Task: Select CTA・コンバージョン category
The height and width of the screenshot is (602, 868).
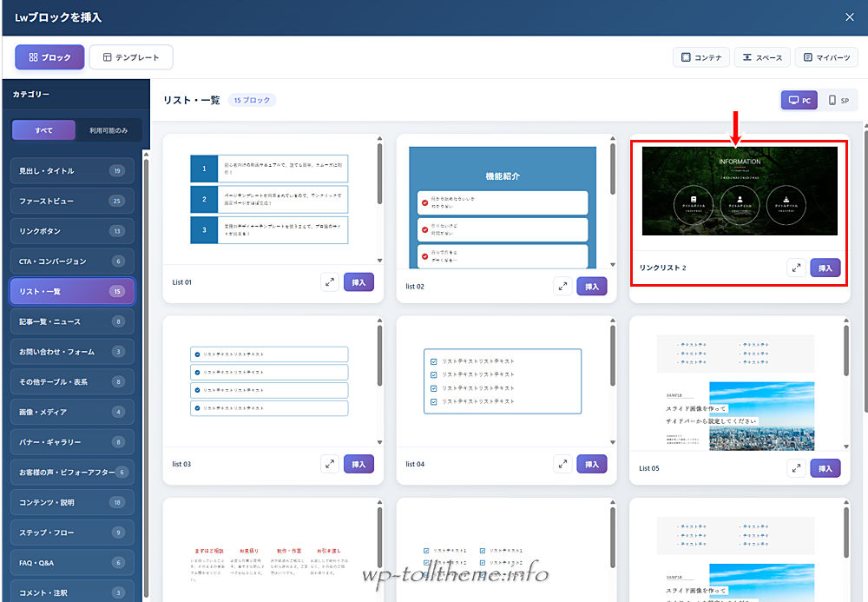Action: coord(72,261)
